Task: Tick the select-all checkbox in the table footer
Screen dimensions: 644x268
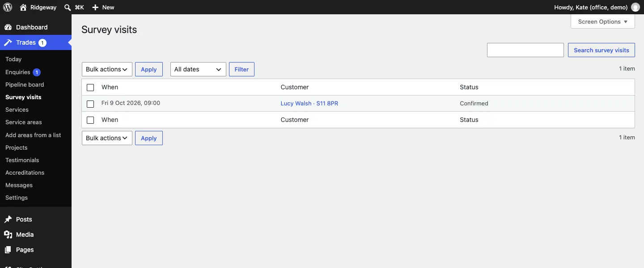Action: 90,120
